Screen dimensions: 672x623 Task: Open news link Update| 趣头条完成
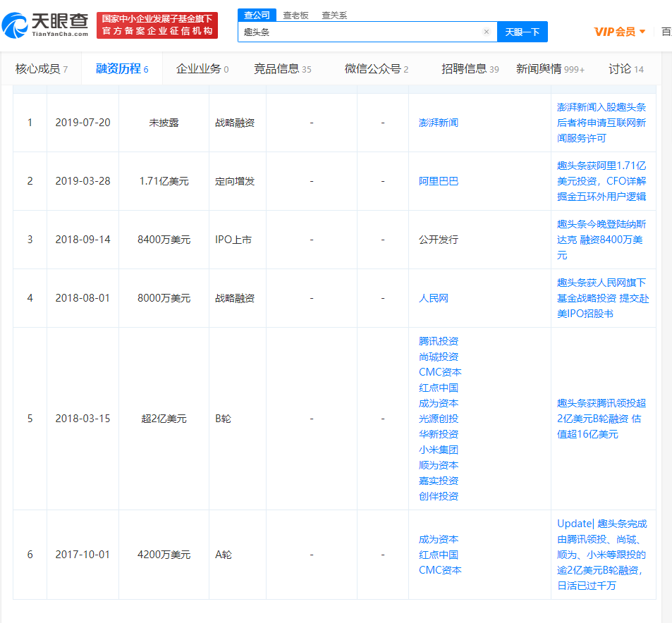601,555
